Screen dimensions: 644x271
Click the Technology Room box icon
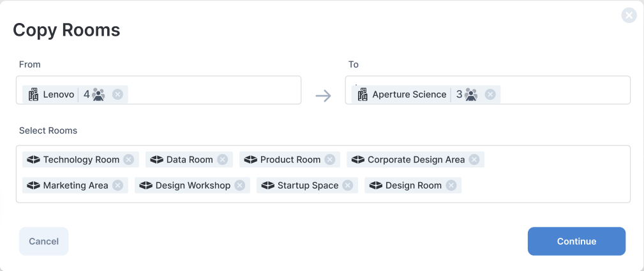33,160
